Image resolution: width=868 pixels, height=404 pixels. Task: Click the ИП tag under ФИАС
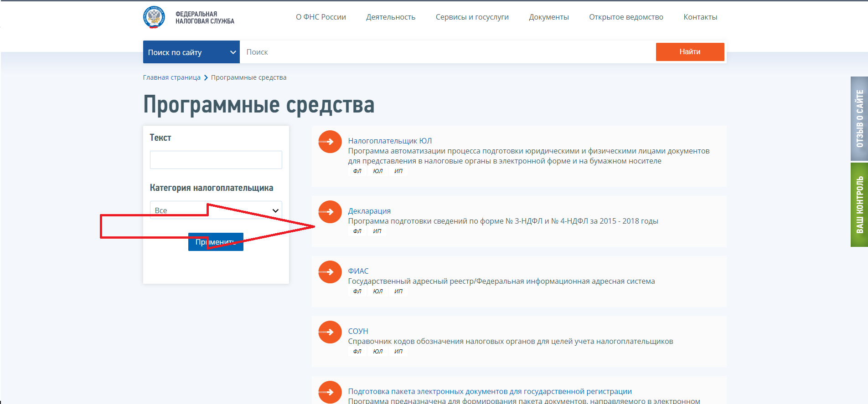pos(398,291)
